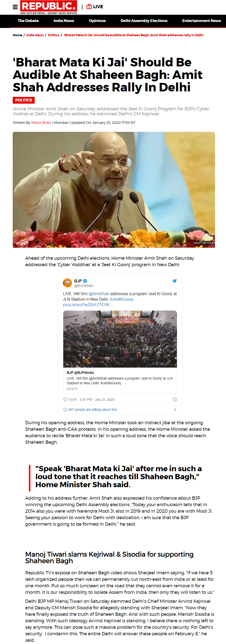Select Delhi Assembly Elections tab
The width and height of the screenshot is (226, 644).
coord(144,21)
